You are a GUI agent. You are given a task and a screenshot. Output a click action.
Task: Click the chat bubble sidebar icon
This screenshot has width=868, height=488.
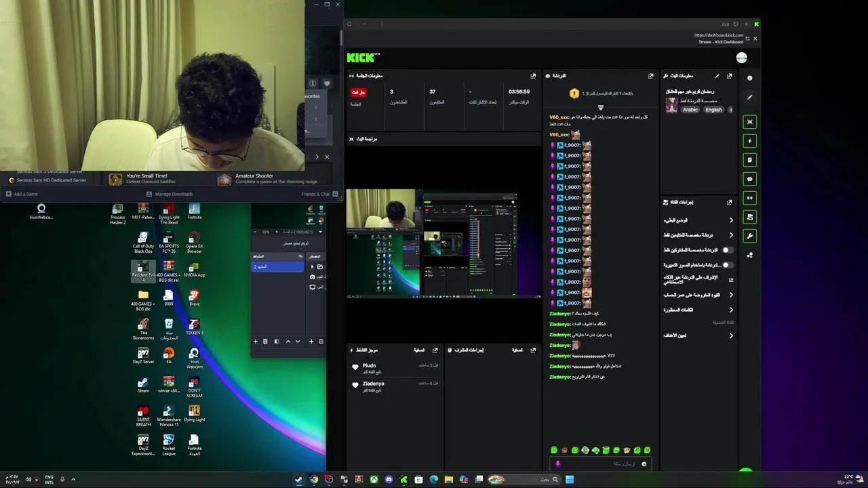(x=749, y=179)
